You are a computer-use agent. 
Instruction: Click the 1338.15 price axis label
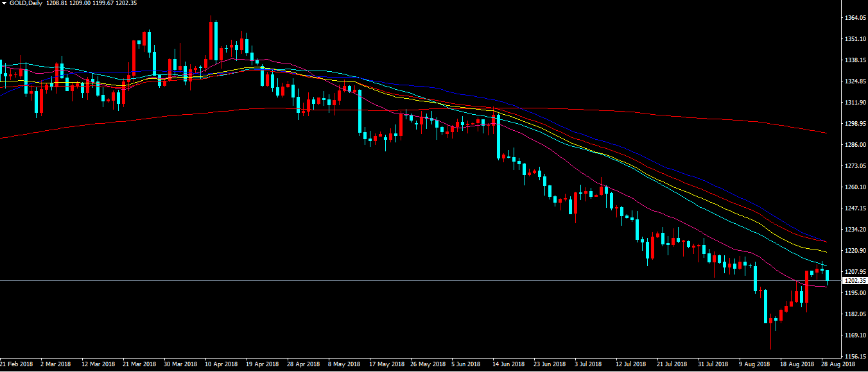coord(857,60)
